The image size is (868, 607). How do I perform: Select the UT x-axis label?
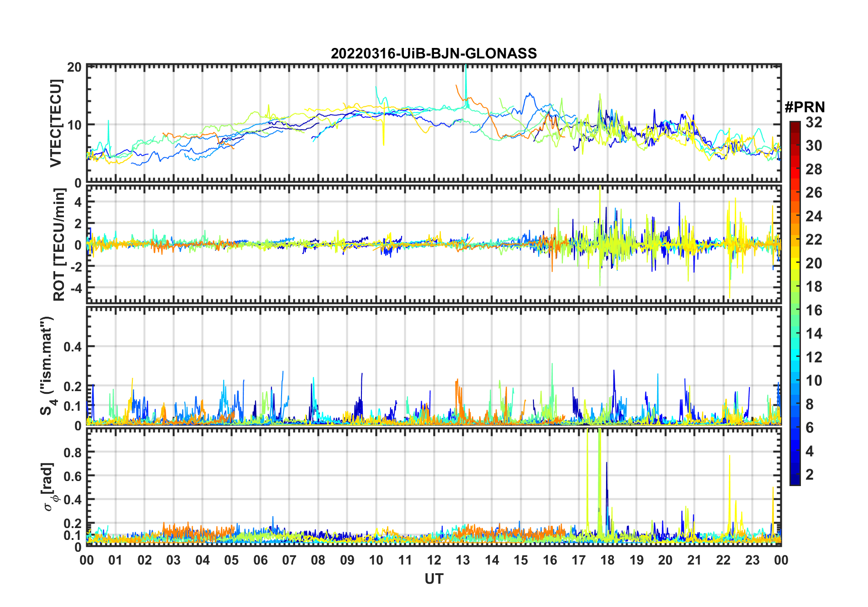[434, 579]
